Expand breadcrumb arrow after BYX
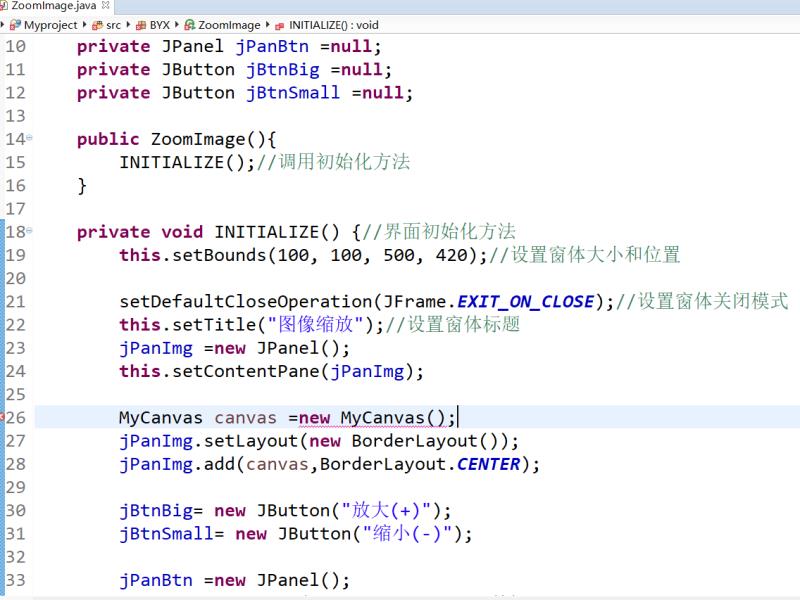 click(x=177, y=24)
